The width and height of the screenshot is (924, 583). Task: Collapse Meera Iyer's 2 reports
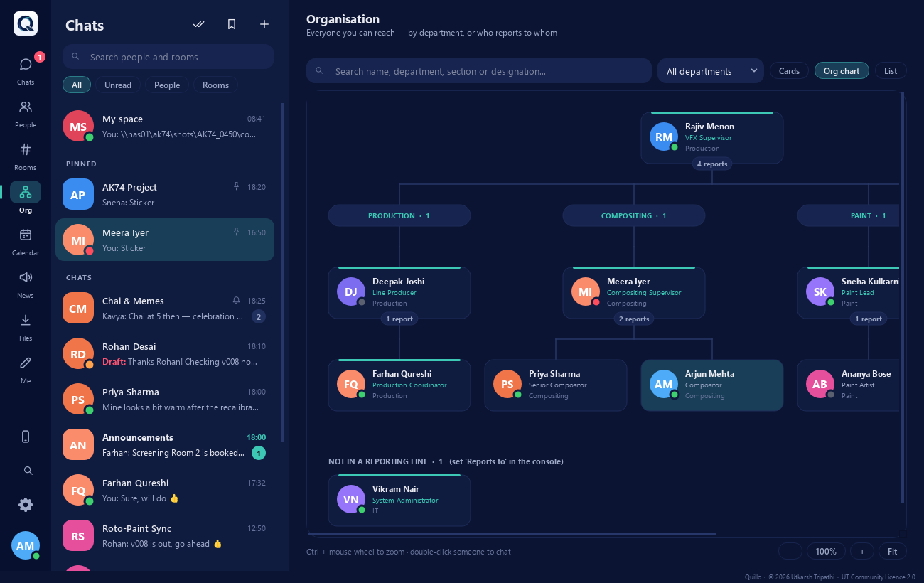click(x=634, y=319)
